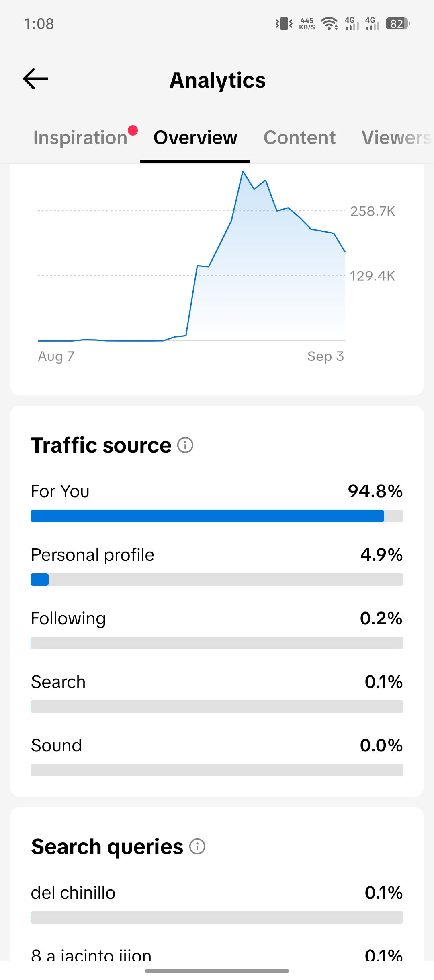Switch to the Inspiration tab
This screenshot has width=434, height=980.
tap(80, 138)
